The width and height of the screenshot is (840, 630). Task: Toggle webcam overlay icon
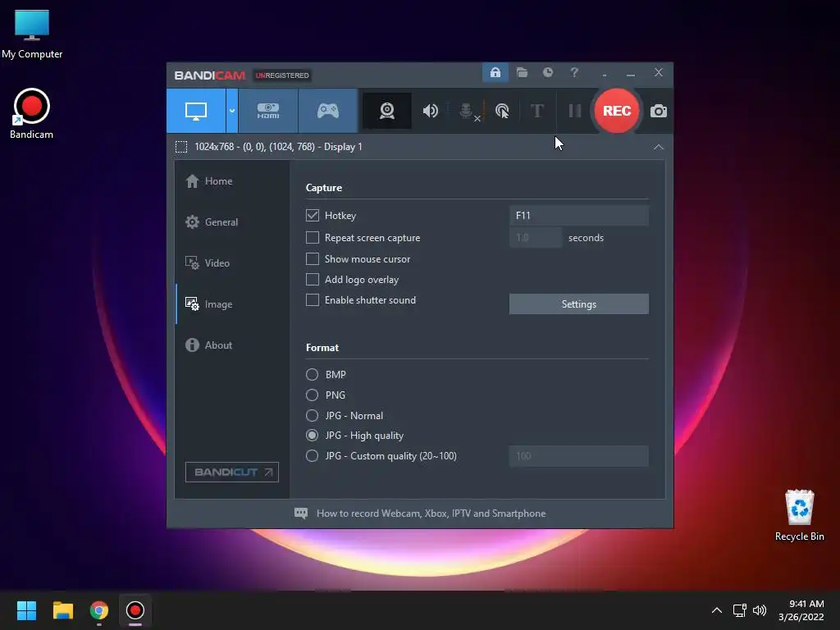pyautogui.click(x=387, y=111)
